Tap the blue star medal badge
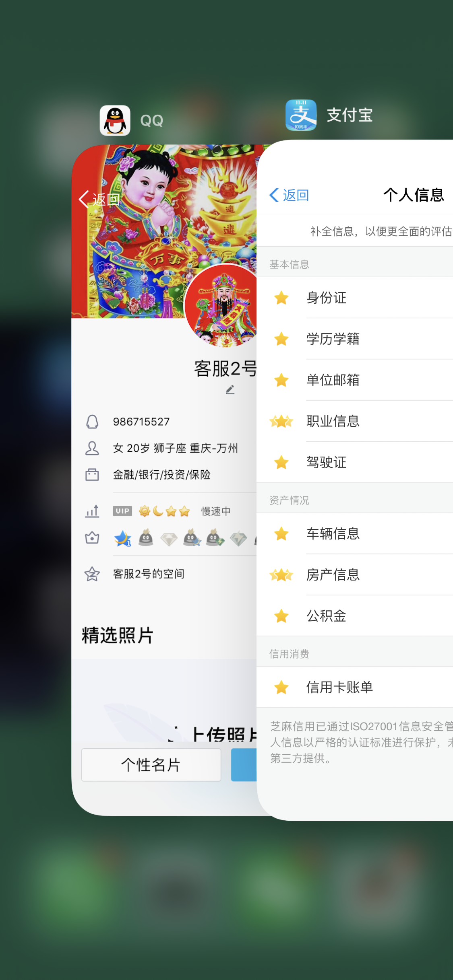This screenshot has width=453, height=980. click(122, 538)
